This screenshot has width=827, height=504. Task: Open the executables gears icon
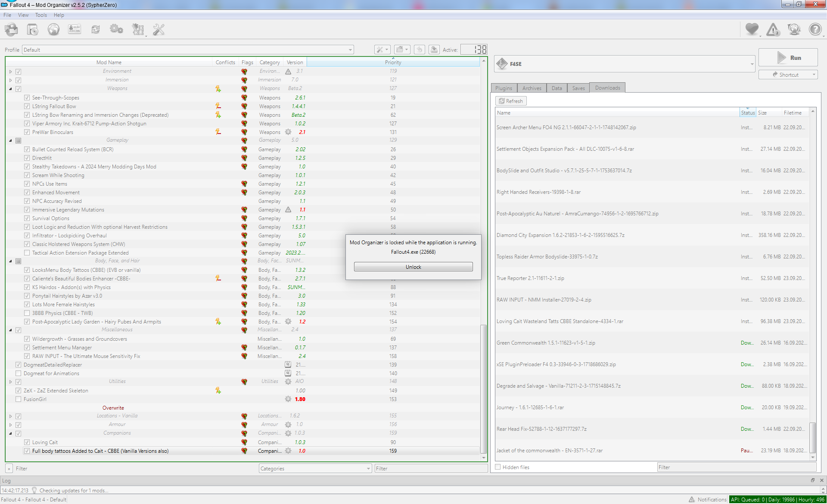pos(116,29)
